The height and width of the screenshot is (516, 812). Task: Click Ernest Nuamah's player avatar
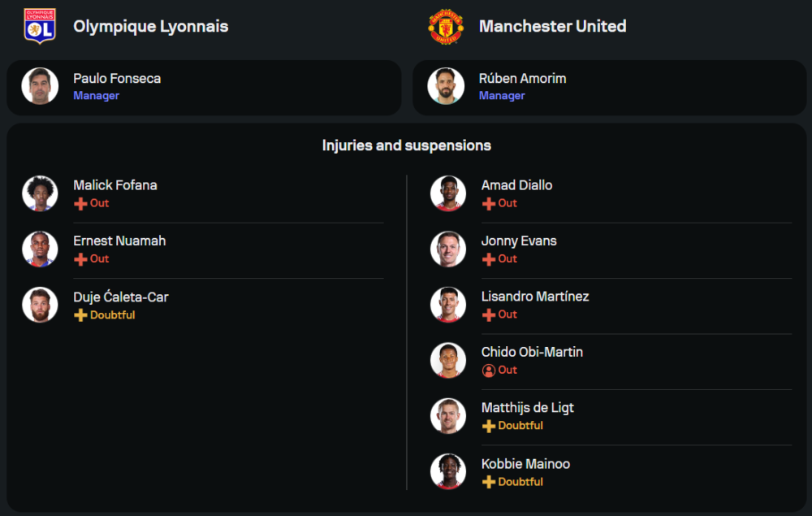click(x=40, y=249)
